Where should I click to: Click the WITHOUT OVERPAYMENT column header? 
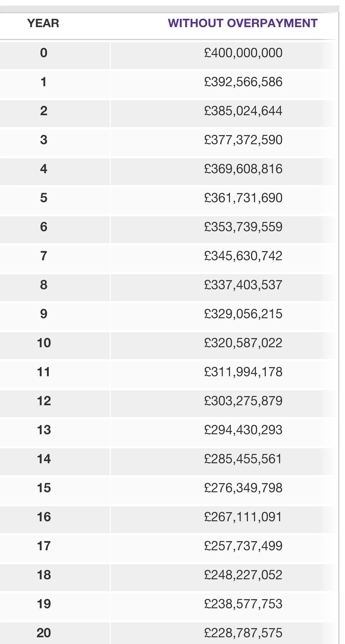point(243,23)
